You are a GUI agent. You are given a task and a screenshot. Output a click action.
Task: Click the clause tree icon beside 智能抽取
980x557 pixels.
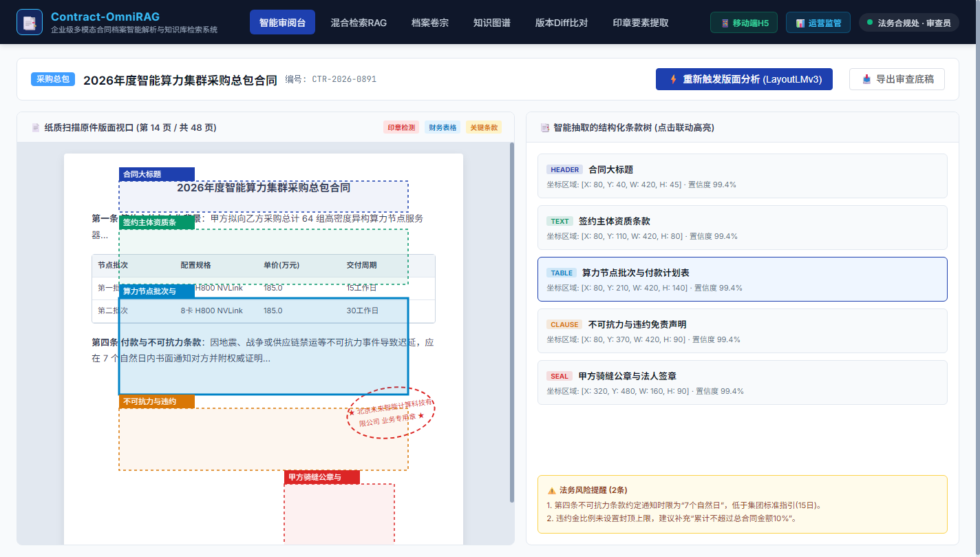[x=545, y=127]
